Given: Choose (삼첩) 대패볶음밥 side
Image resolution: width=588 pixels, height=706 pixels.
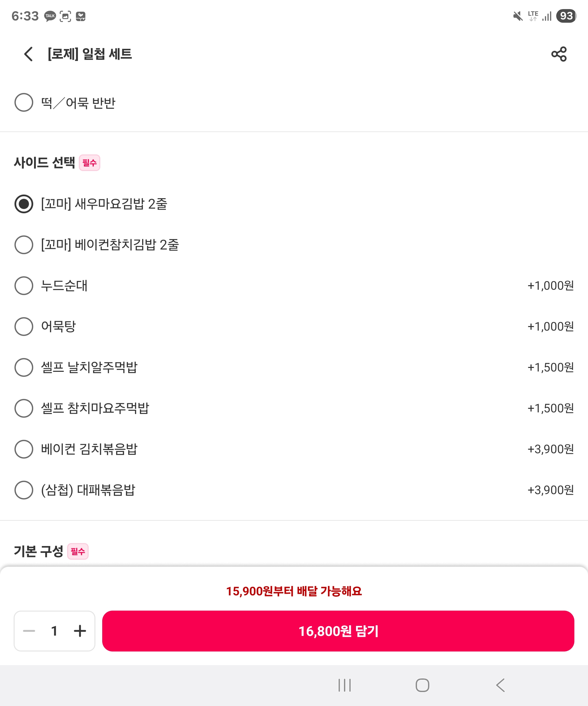Looking at the screenshot, I should 24,490.
